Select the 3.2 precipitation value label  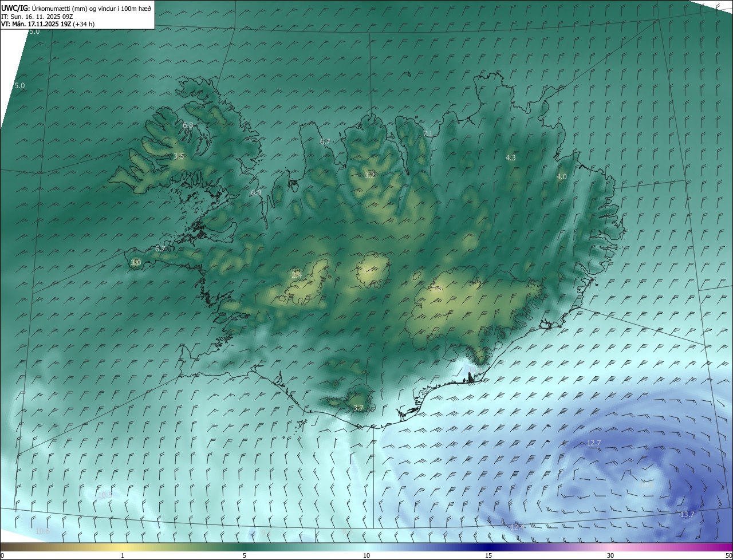(x=369, y=175)
